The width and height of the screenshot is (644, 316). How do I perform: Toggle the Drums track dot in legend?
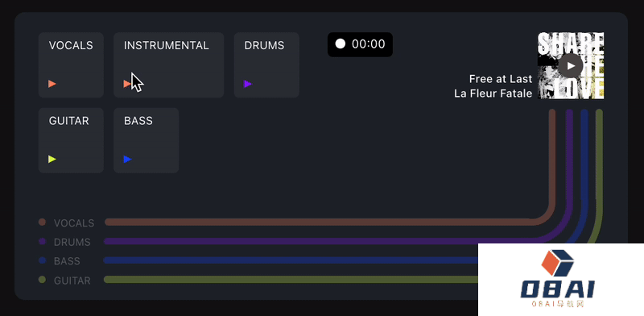tap(42, 241)
